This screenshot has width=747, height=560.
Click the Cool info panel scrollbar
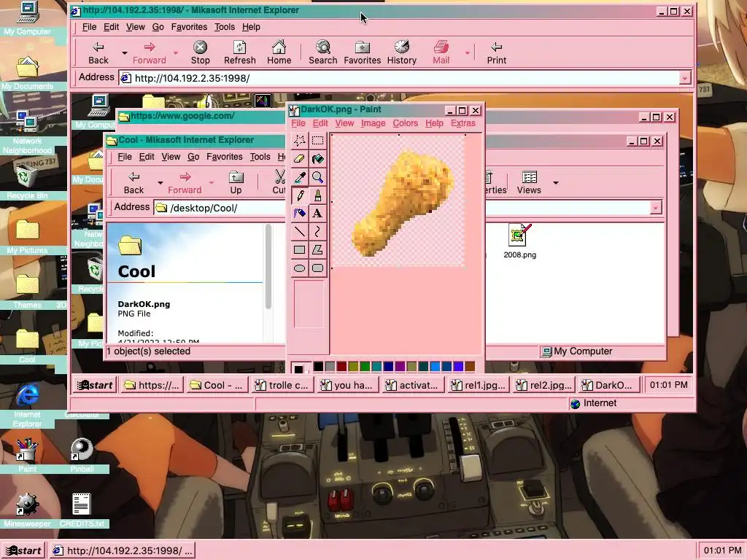pyautogui.click(x=268, y=267)
